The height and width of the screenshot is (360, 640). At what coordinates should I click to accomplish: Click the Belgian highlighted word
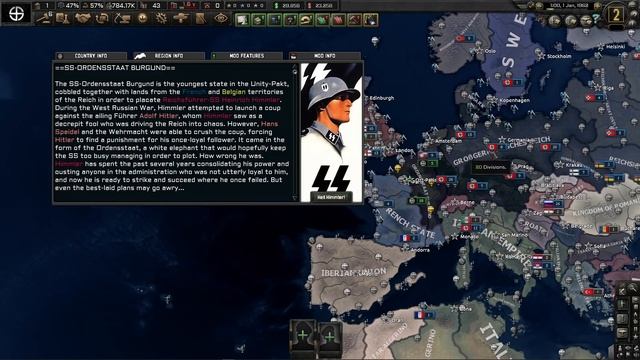(x=233, y=92)
